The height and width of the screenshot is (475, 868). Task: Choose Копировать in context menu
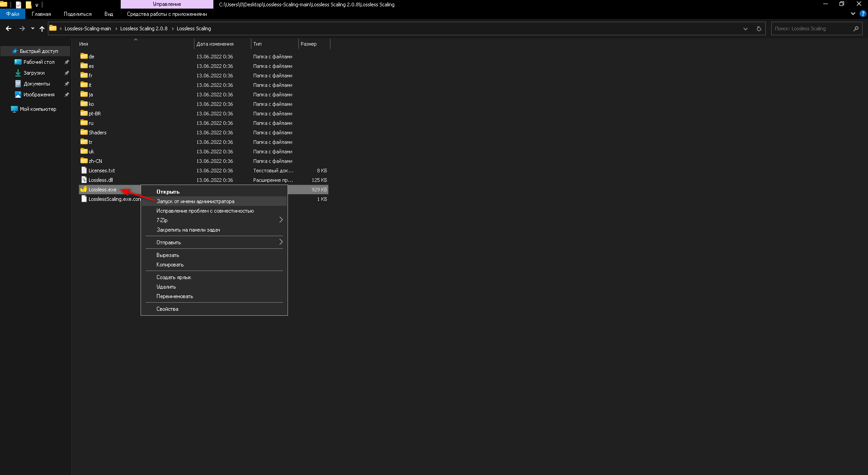pos(214,265)
